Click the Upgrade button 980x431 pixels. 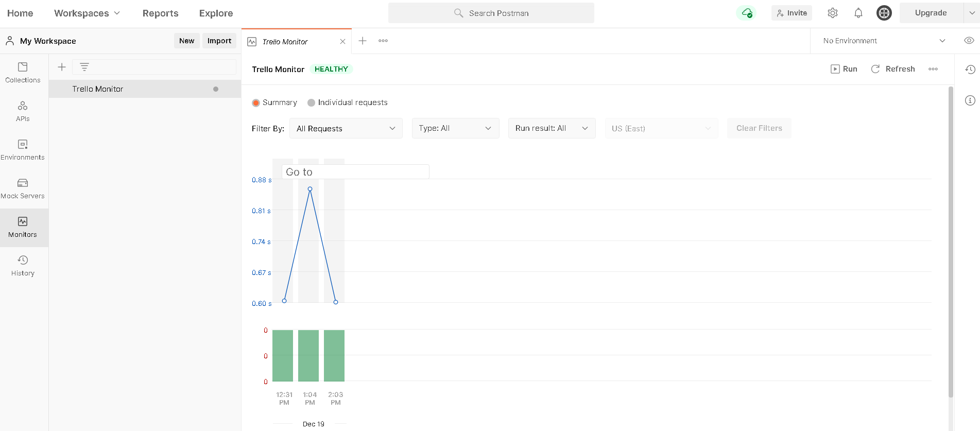pyautogui.click(x=931, y=13)
